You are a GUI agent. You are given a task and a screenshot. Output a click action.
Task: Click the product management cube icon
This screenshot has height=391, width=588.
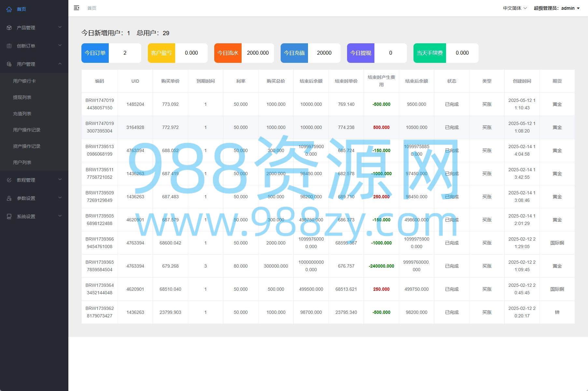point(9,28)
